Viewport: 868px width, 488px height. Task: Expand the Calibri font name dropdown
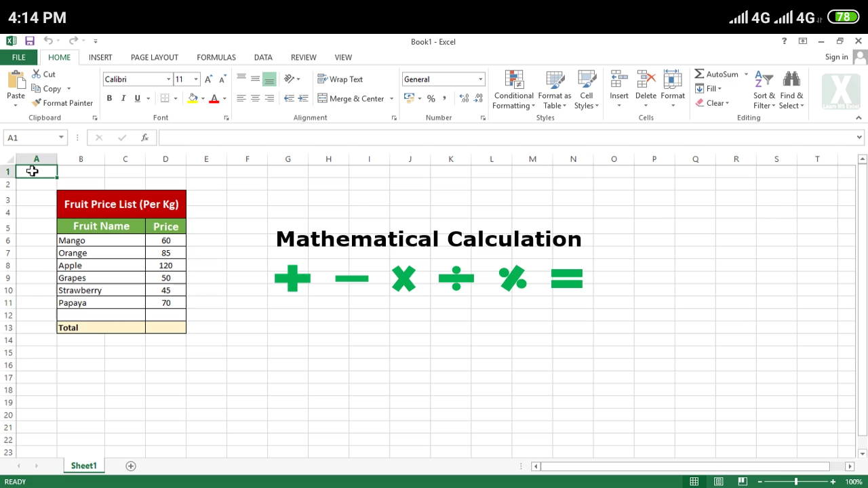[x=169, y=79]
